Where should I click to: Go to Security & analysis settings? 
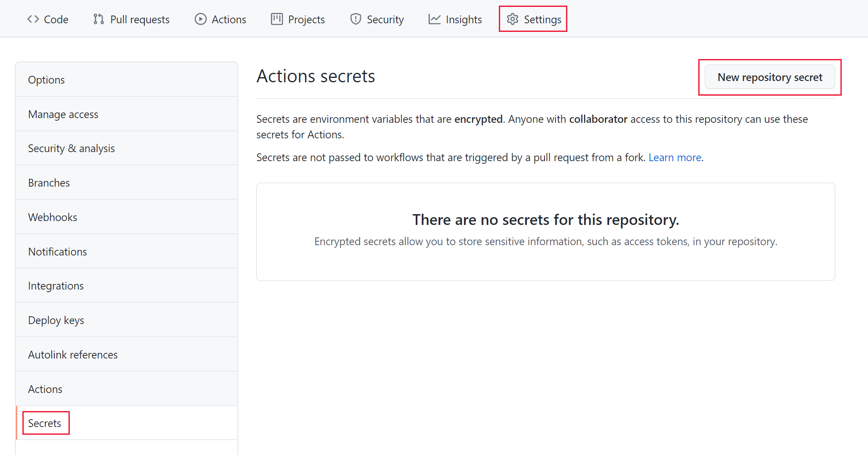pos(71,148)
